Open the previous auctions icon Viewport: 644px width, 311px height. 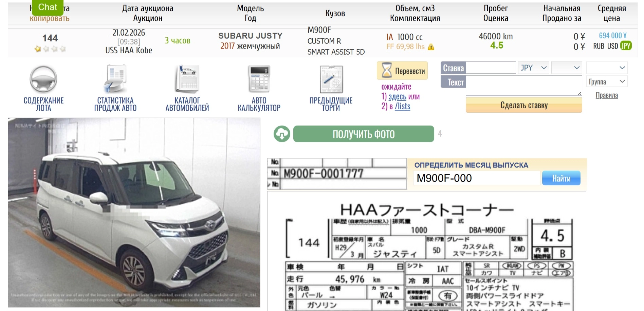point(331,79)
